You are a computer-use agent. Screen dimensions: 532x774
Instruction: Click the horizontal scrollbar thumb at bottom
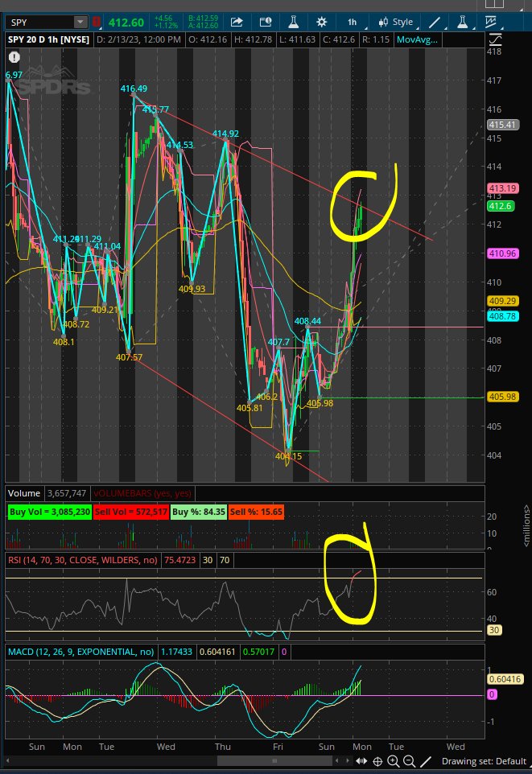pos(274,760)
